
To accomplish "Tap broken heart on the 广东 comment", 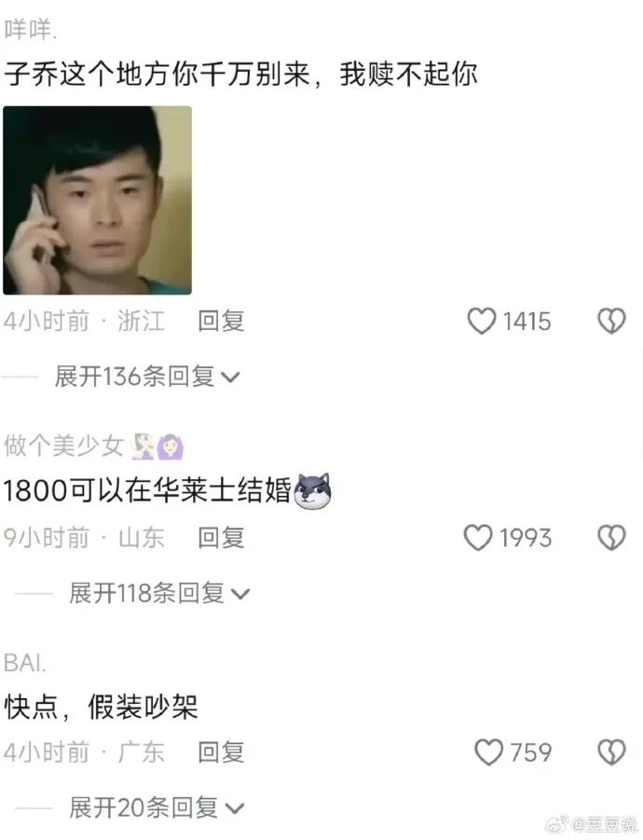I will [611, 752].
